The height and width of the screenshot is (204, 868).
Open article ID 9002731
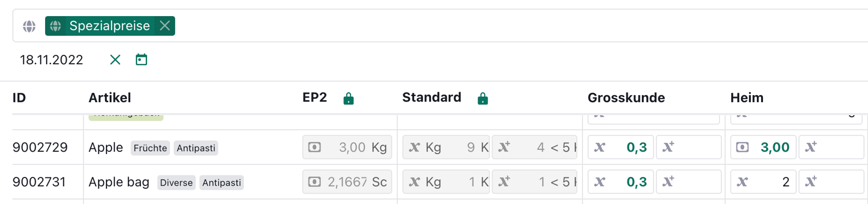[39, 182]
